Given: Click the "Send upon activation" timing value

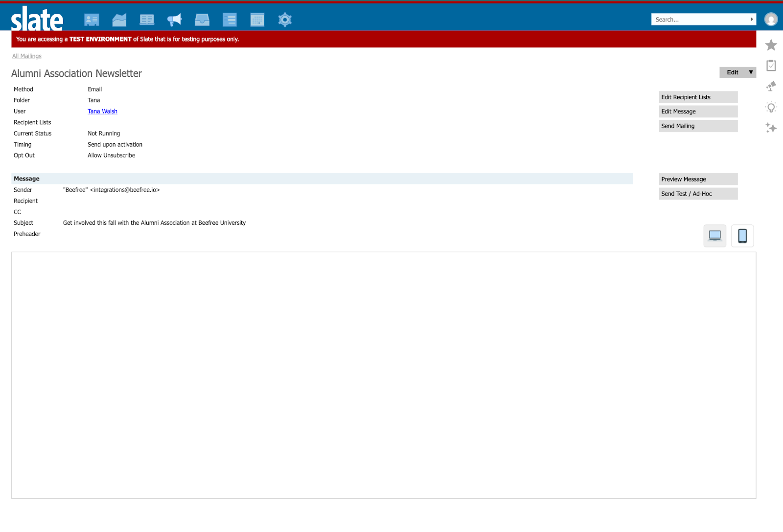Looking at the screenshot, I should tap(115, 145).
